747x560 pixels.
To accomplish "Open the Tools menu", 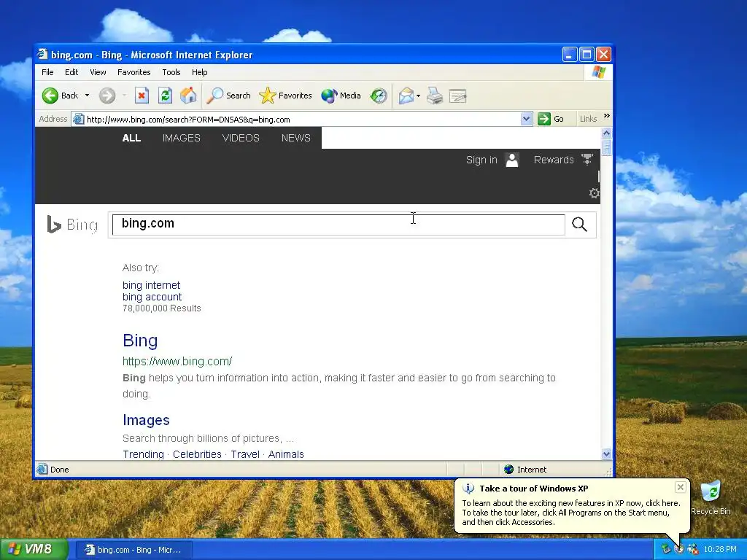I will [x=171, y=72].
